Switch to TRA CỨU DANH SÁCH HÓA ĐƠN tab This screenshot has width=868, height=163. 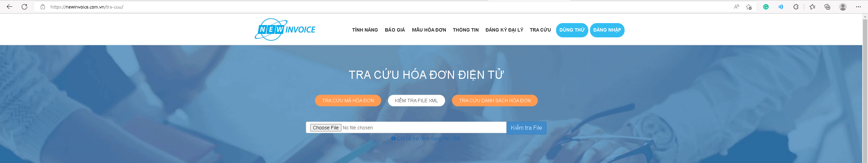click(495, 101)
